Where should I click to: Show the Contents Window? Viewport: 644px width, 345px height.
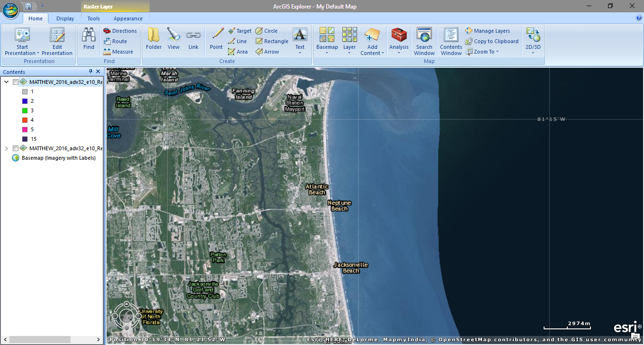pos(451,42)
